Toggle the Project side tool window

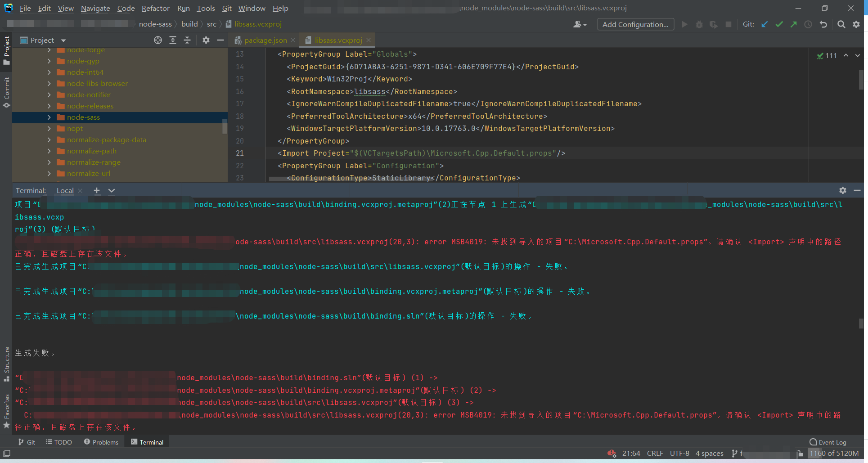pos(6,50)
